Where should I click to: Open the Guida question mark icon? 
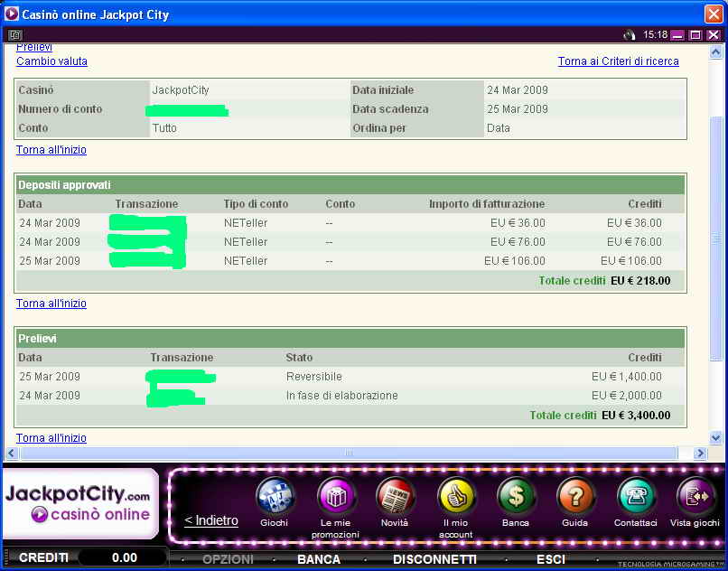coord(575,496)
